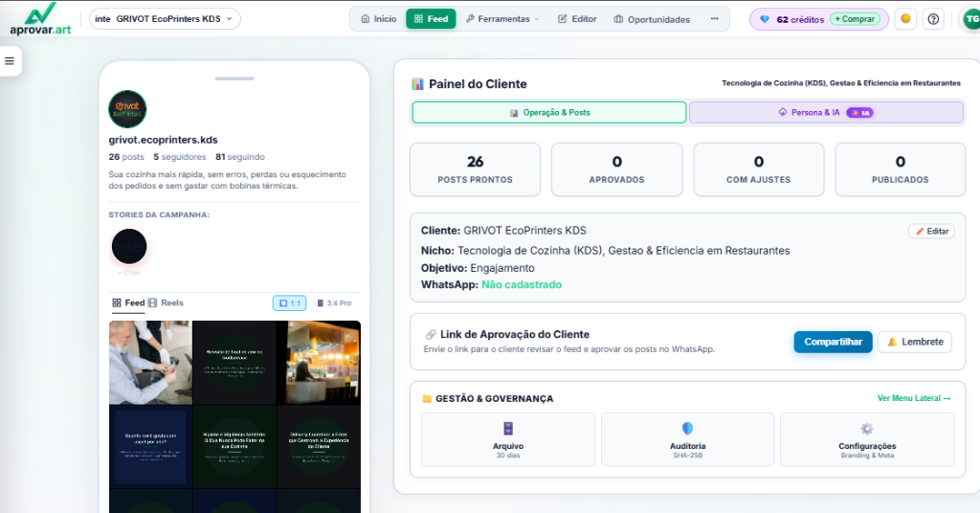Open the more options ellipsis menu
This screenshot has height=513, width=980.
pos(714,19)
